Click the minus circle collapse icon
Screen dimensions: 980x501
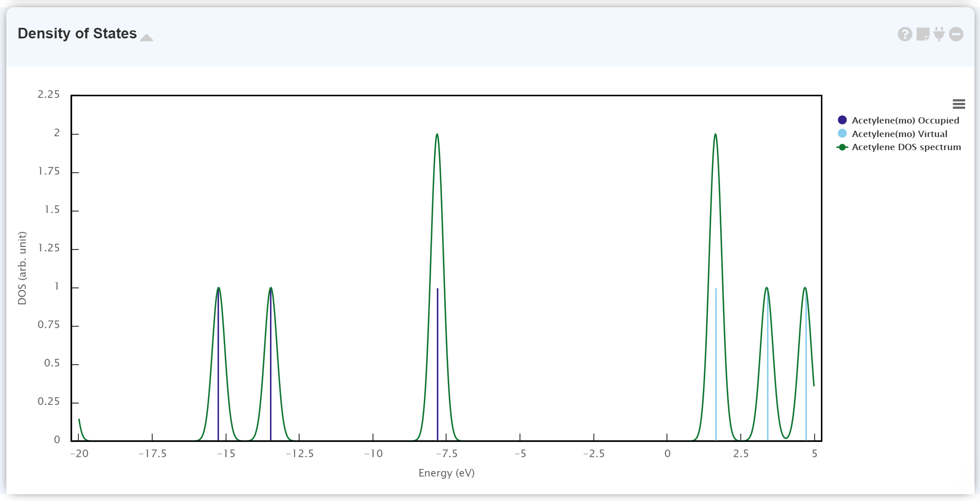(x=956, y=34)
